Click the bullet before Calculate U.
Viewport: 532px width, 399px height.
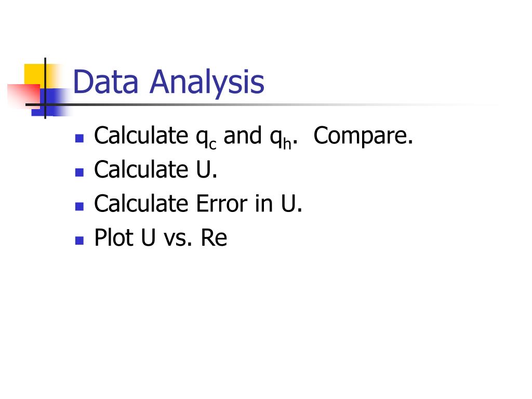pyautogui.click(x=79, y=172)
